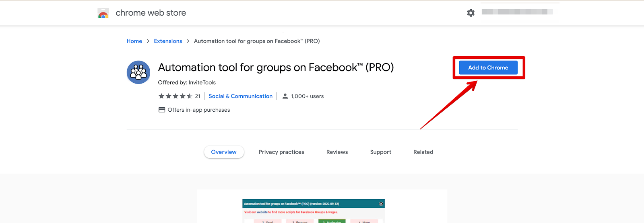This screenshot has height=223, width=644.
Task: Click the '1,000+ users' text
Action: coord(308,96)
